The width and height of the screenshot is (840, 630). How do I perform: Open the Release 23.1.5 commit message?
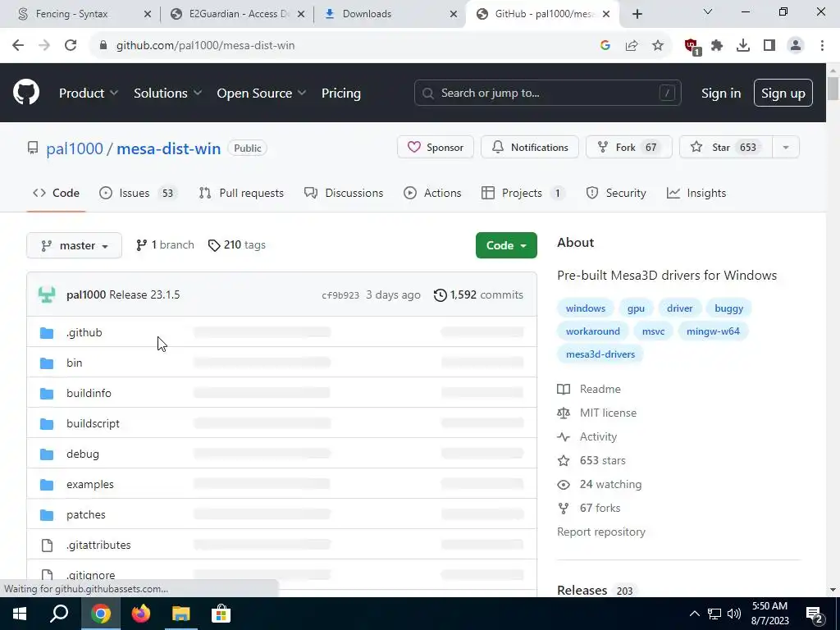coord(144,294)
